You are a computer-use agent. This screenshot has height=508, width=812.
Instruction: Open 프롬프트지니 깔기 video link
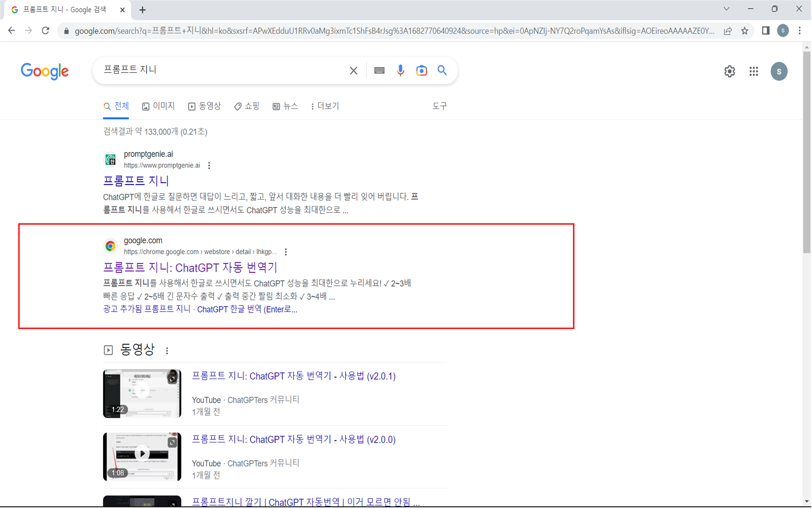pyautogui.click(x=306, y=502)
